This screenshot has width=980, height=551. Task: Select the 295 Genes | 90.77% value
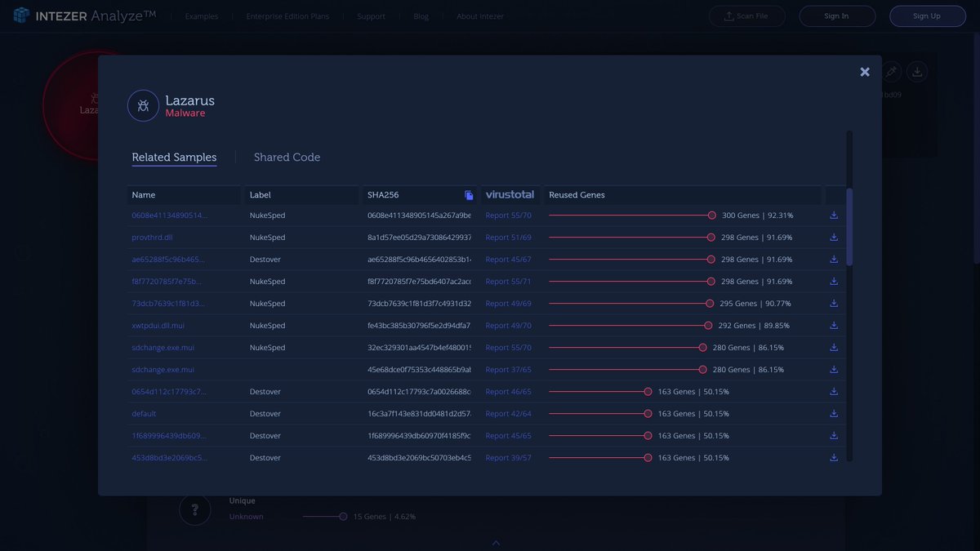pos(755,304)
